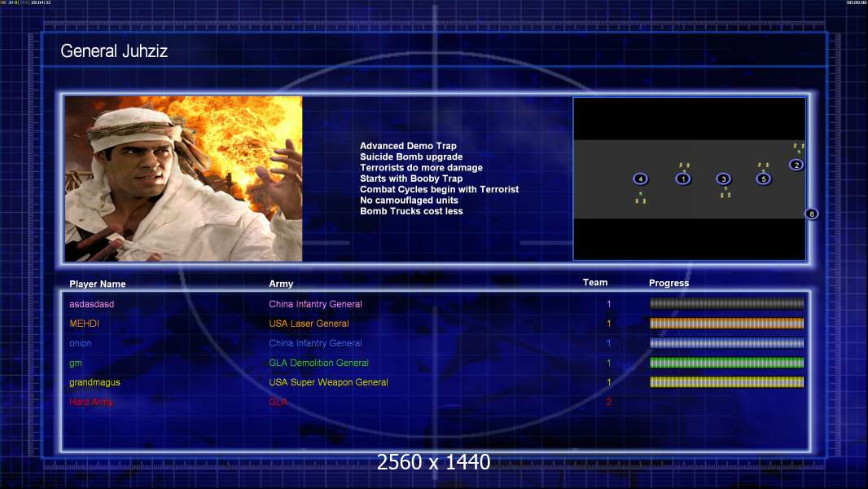
Task: Click the Progress column header
Action: click(x=669, y=283)
